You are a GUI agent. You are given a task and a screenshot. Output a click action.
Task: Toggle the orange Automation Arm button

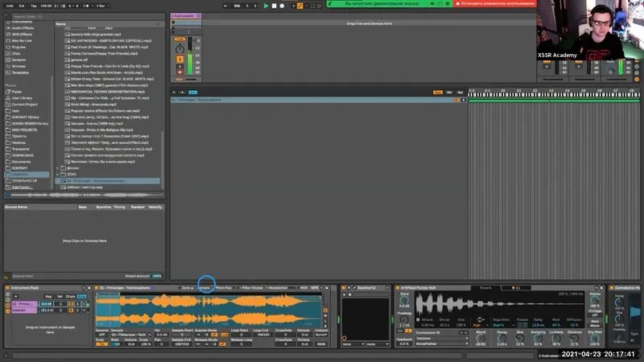pyautogui.click(x=299, y=6)
